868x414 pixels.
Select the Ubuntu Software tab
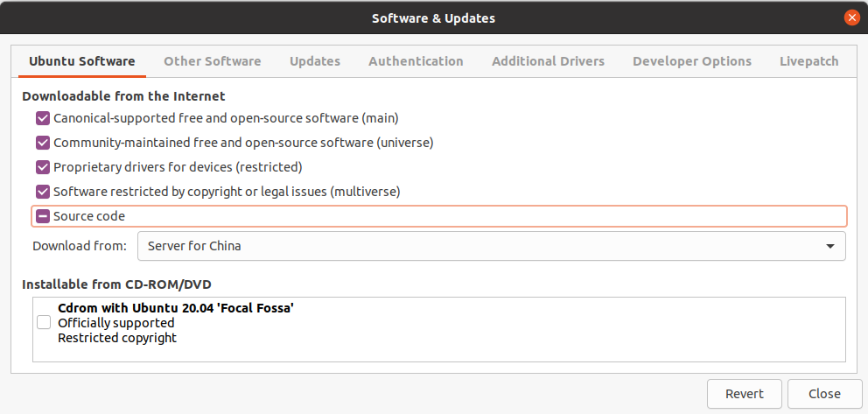pyautogui.click(x=82, y=61)
